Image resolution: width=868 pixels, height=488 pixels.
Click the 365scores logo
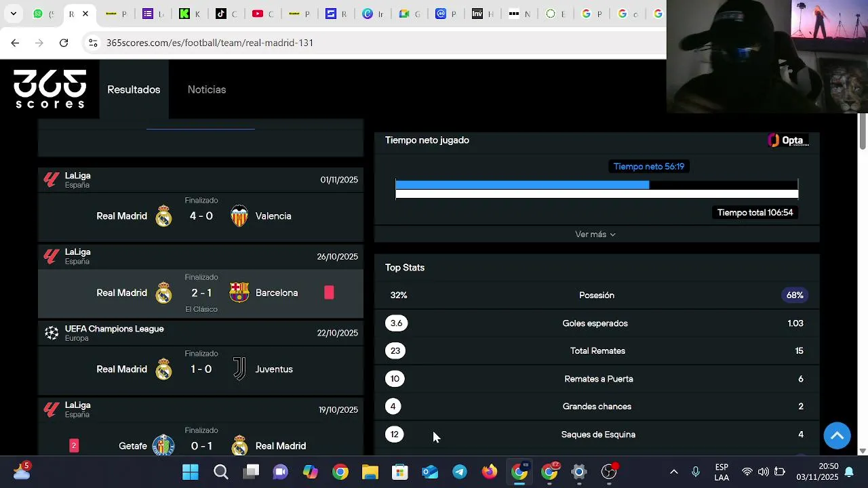coord(50,89)
